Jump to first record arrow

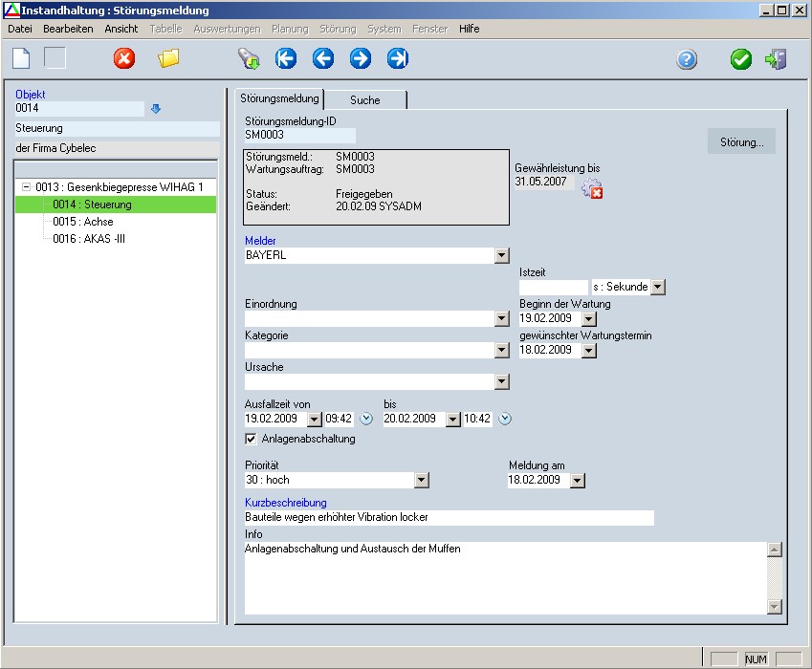pos(286,59)
